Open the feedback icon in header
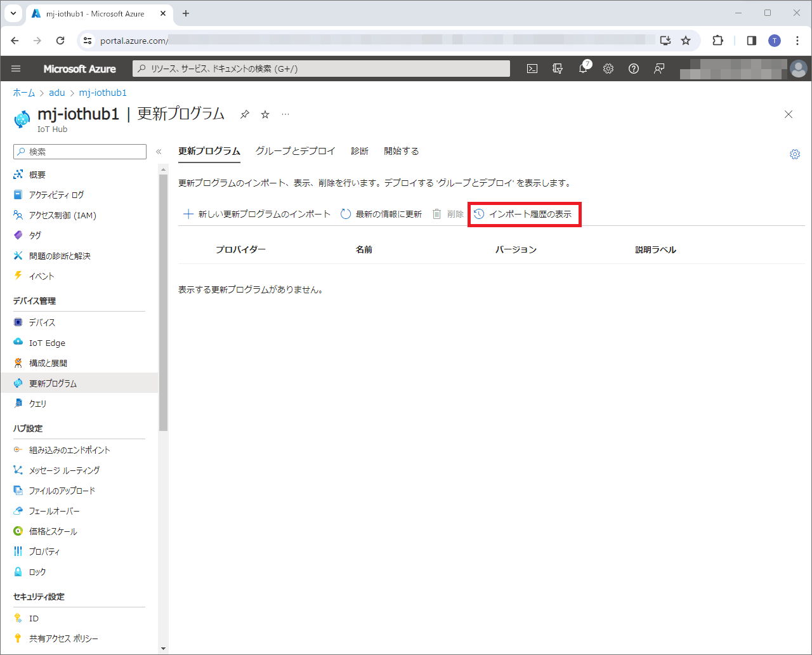812x655 pixels. point(659,69)
